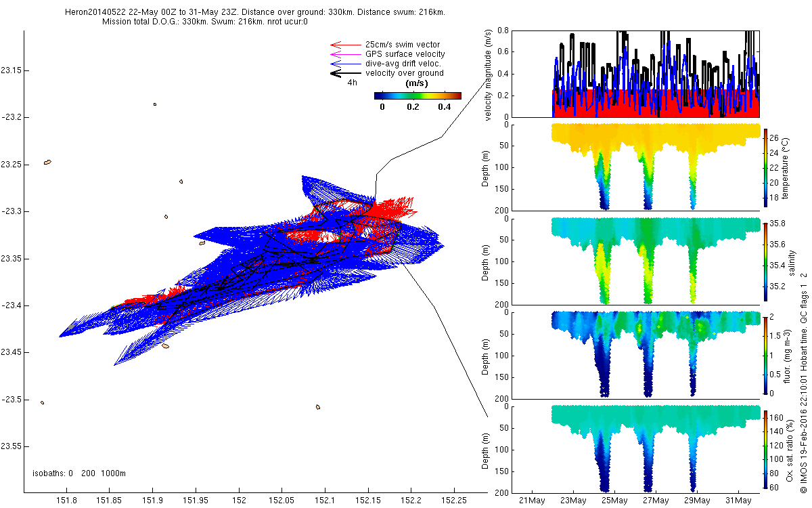Click the oxygen saturation ratio colorbar
Image resolution: width=812 pixels, height=508 pixels.
[x=765, y=449]
